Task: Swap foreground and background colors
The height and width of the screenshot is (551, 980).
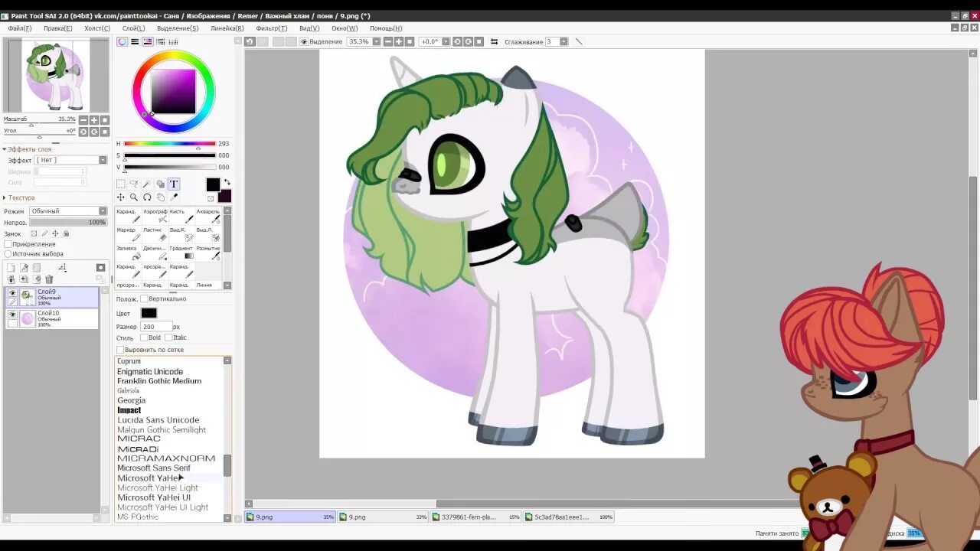Action: point(227,182)
